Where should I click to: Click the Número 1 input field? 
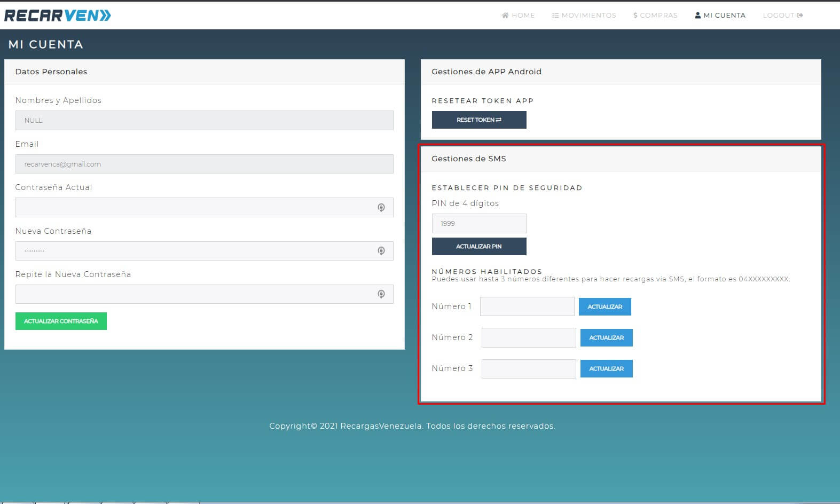point(527,306)
